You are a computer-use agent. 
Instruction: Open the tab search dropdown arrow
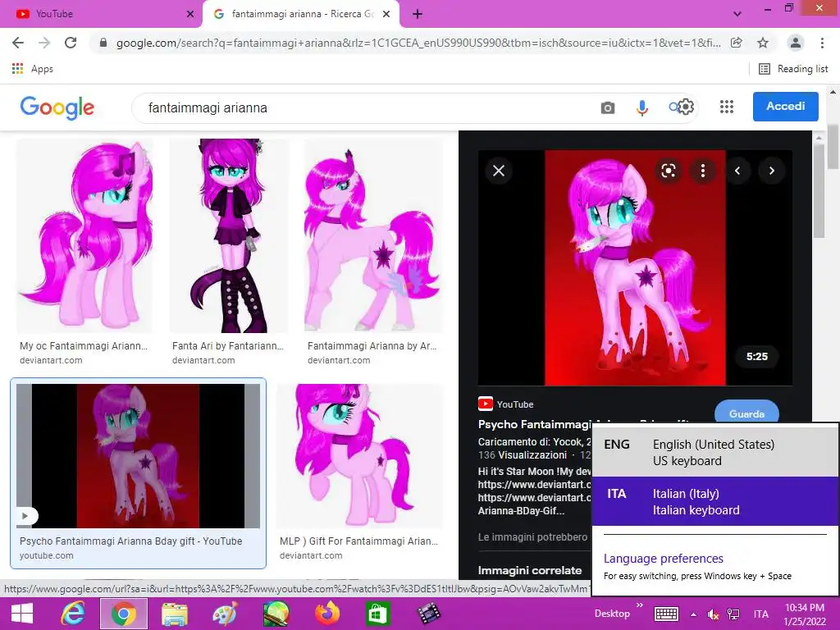(737, 14)
